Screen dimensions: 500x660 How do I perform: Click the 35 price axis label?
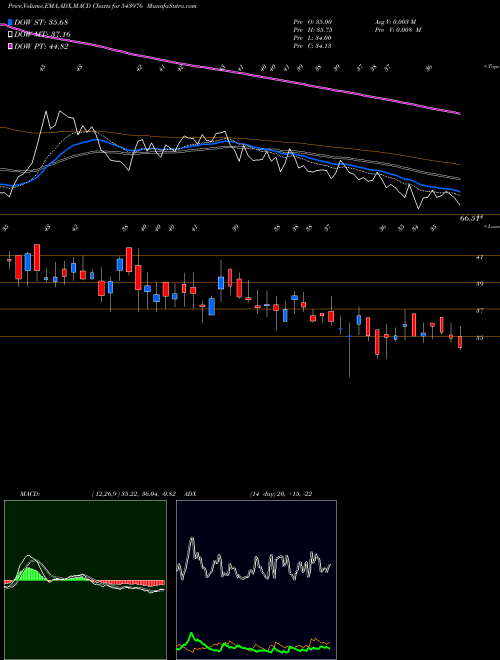(x=479, y=338)
